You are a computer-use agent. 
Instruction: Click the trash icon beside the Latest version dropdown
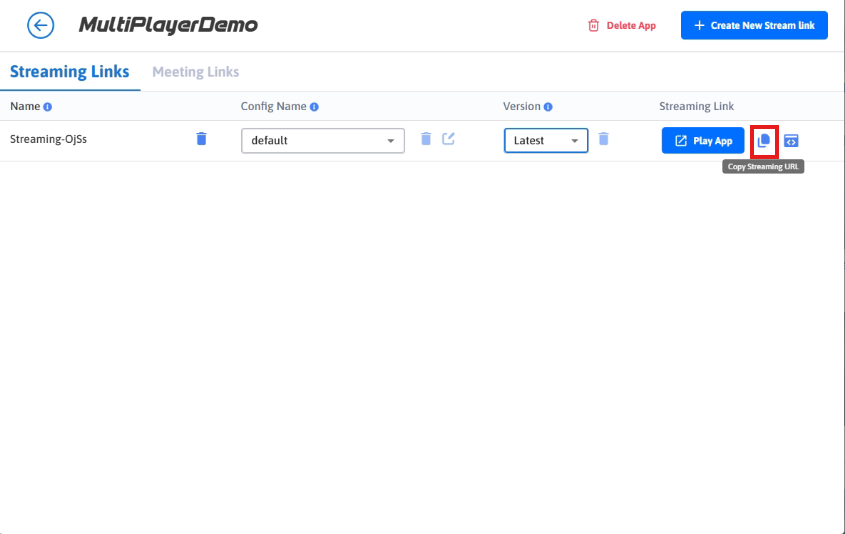(604, 139)
